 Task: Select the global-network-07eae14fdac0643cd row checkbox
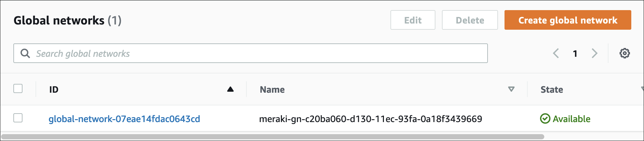(x=18, y=118)
